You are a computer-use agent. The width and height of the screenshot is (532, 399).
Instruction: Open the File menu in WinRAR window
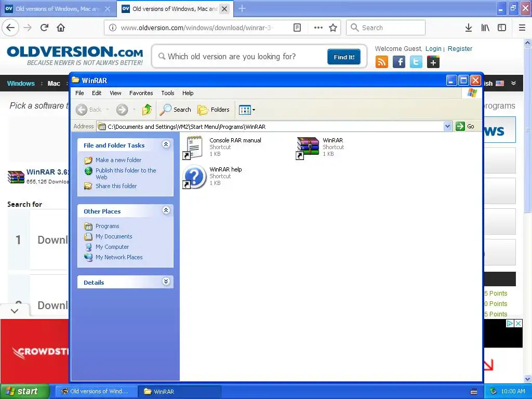point(79,93)
